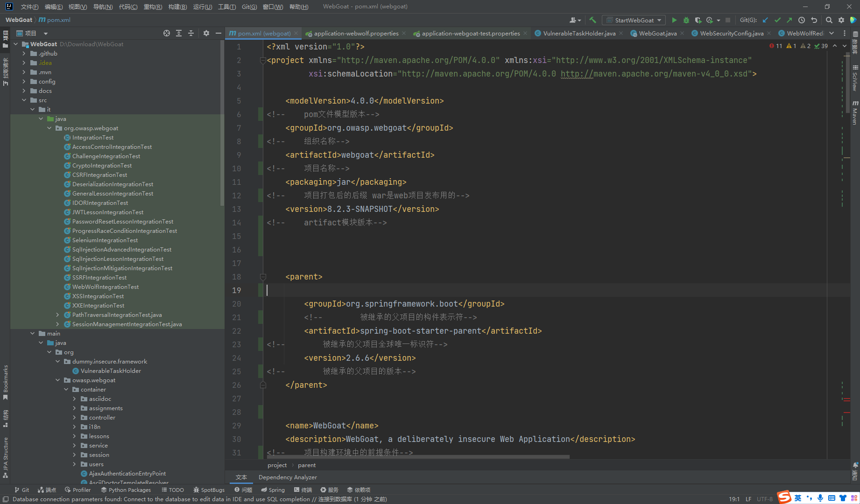860x504 pixels.
Task: Open the JPA Structure side panel
Action: pyautogui.click(x=5, y=458)
